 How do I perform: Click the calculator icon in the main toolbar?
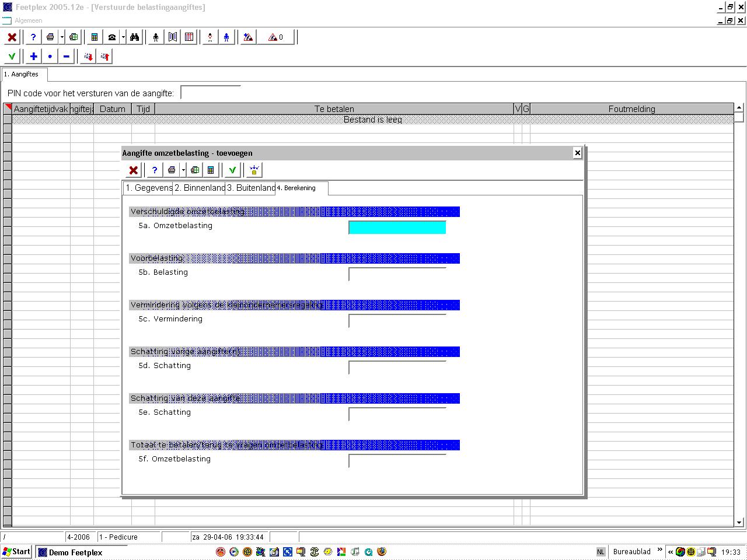(x=95, y=37)
